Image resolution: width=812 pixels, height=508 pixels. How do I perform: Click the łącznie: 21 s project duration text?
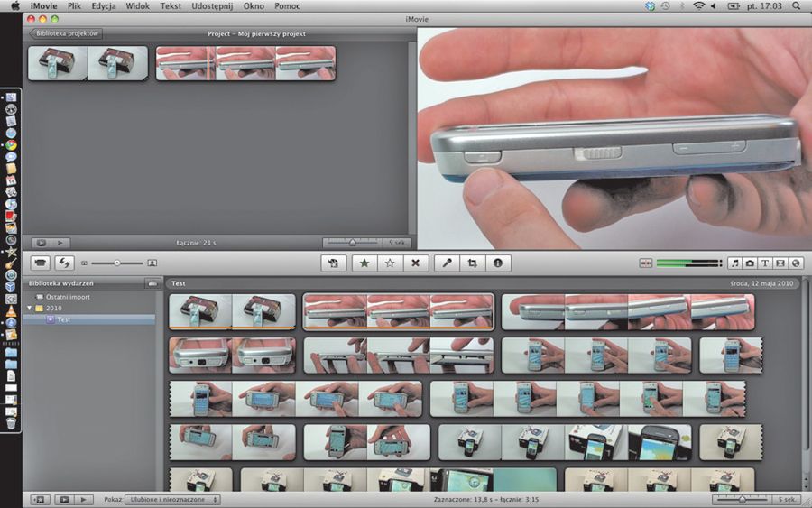coord(196,243)
